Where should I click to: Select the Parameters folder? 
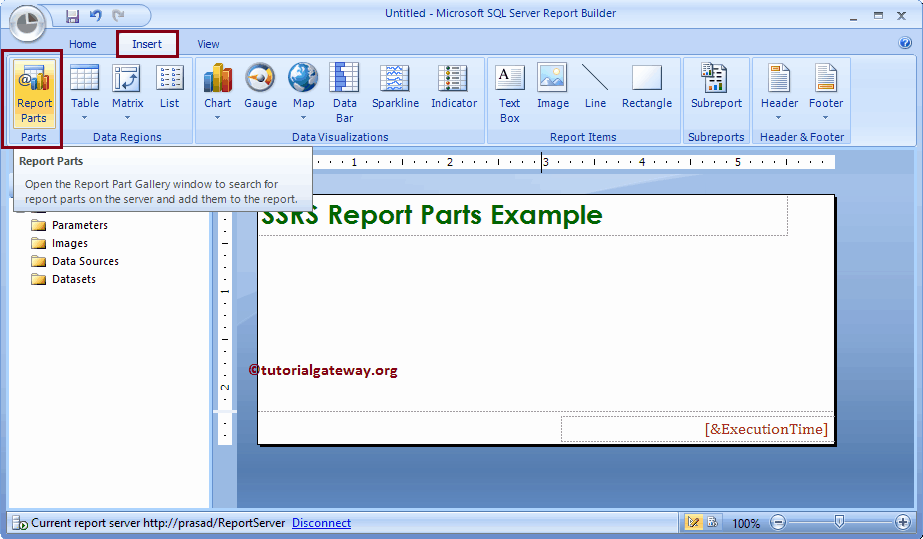[79, 225]
